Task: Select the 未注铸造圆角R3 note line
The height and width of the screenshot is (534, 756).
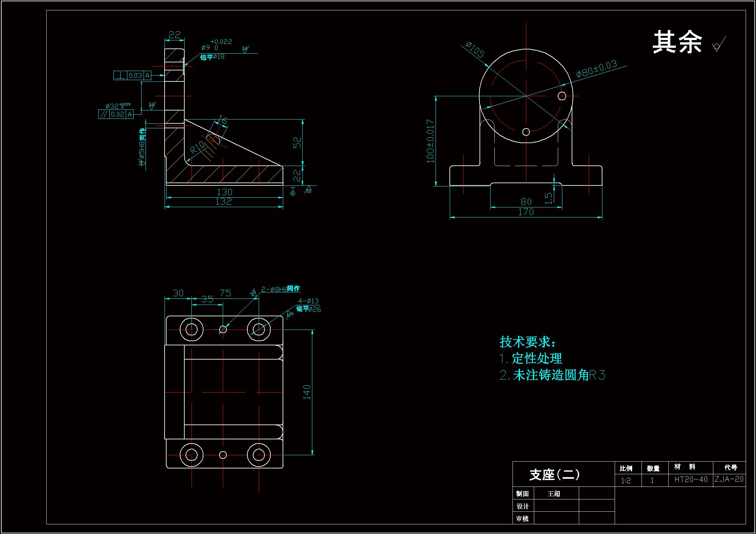Action: (552, 375)
